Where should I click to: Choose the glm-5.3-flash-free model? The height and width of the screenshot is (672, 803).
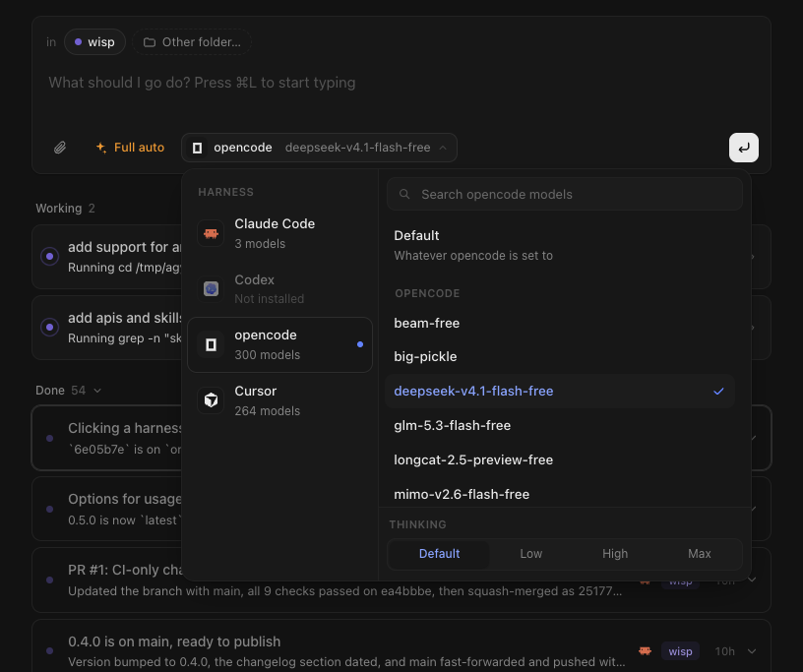click(560, 425)
